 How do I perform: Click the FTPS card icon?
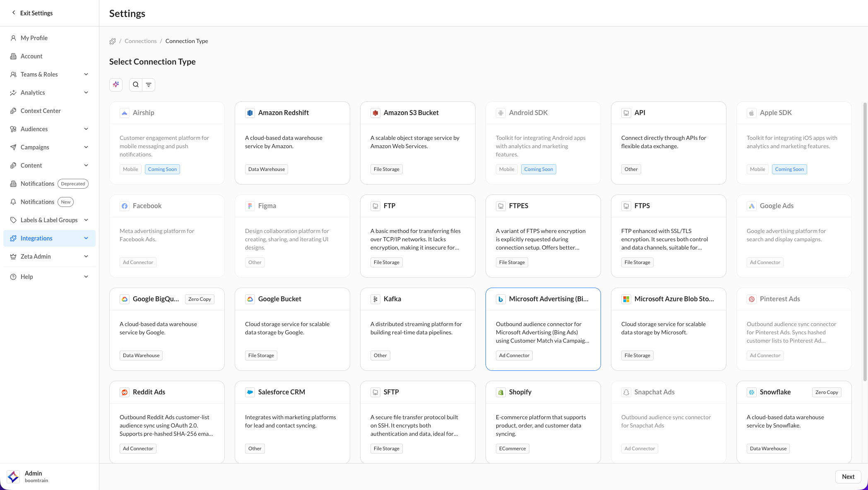pos(626,206)
